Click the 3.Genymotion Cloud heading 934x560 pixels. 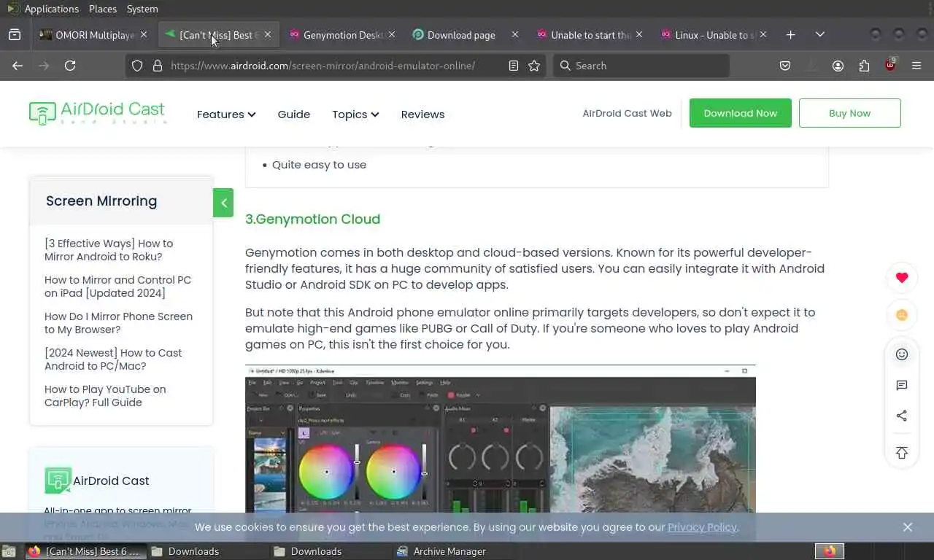(312, 219)
